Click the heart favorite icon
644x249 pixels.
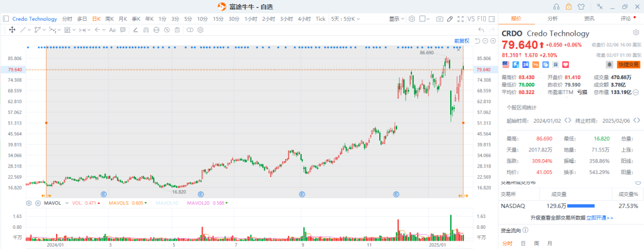[565, 64]
